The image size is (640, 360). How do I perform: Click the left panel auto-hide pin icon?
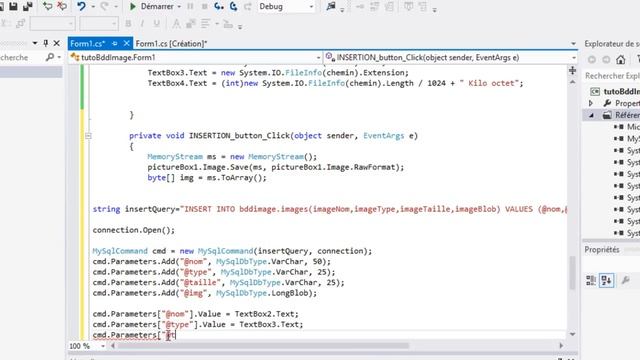tap(46, 43)
